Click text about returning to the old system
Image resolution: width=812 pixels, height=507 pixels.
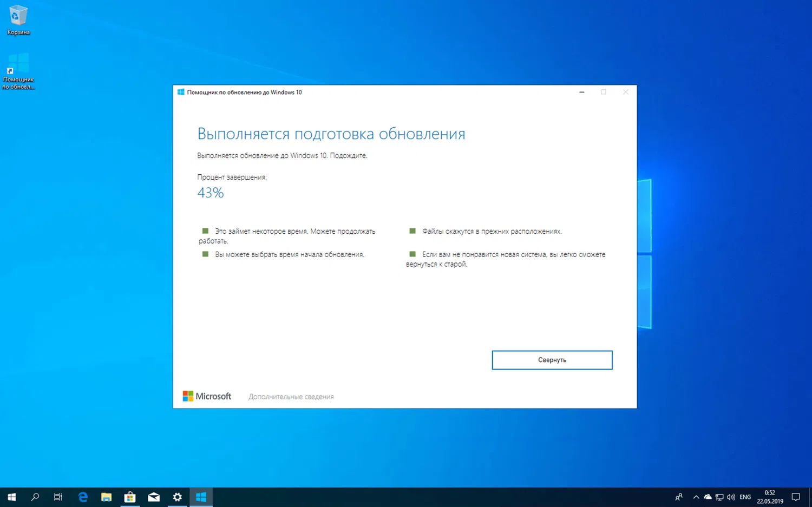[x=506, y=259]
